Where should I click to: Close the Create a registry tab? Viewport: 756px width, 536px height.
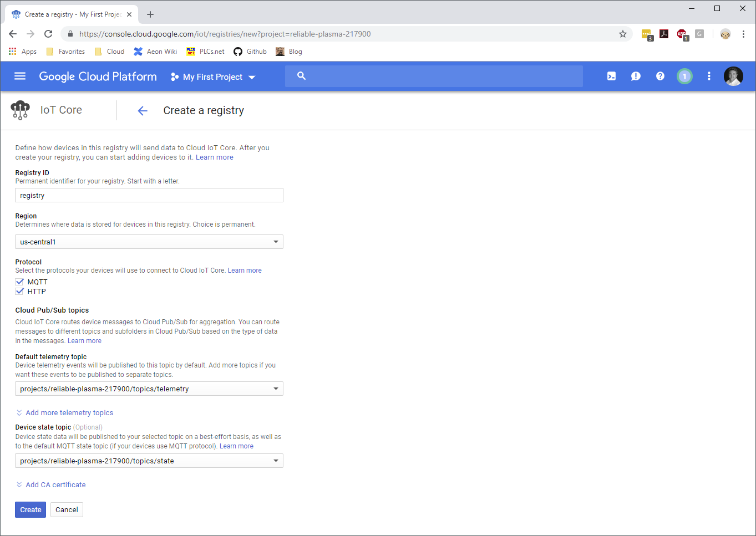[x=129, y=14]
